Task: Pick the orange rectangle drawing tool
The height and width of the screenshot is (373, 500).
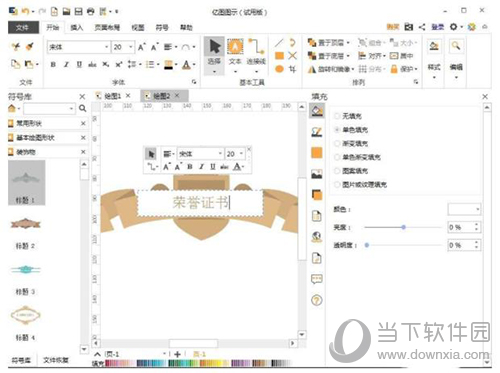Action: [x=279, y=56]
